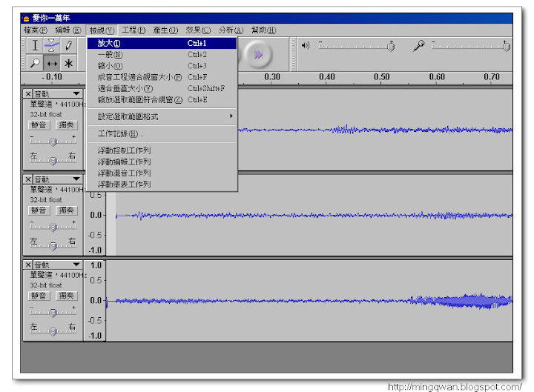Close the first audio track
Image resolution: width=534 pixels, height=392 pixels.
(28, 93)
